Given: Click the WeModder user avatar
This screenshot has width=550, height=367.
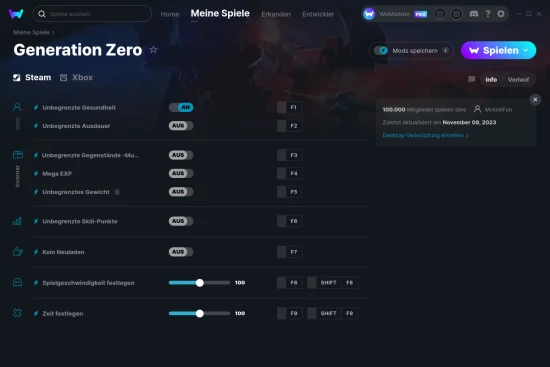Looking at the screenshot, I should pyautogui.click(x=369, y=14).
